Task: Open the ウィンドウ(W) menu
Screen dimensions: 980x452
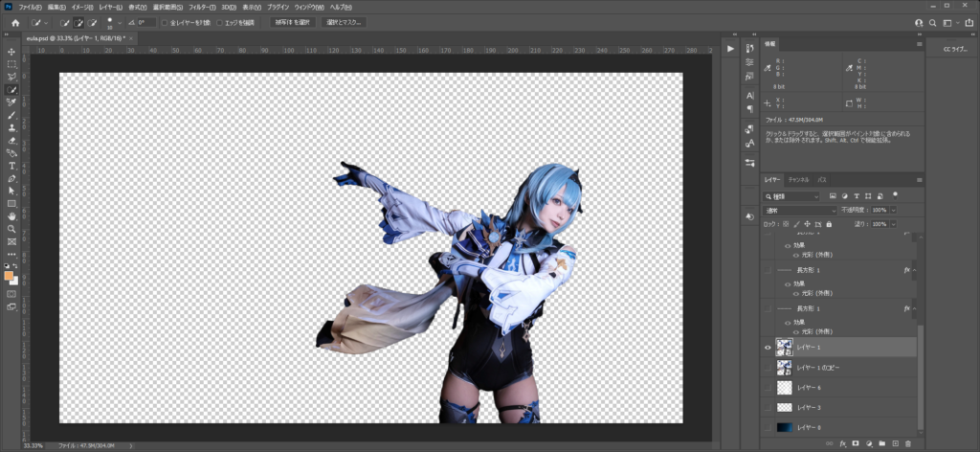Action: click(309, 7)
